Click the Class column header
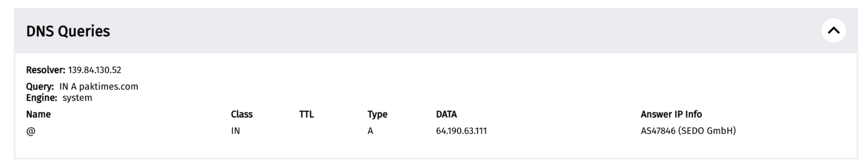This screenshot has height=168, width=868. 242,114
